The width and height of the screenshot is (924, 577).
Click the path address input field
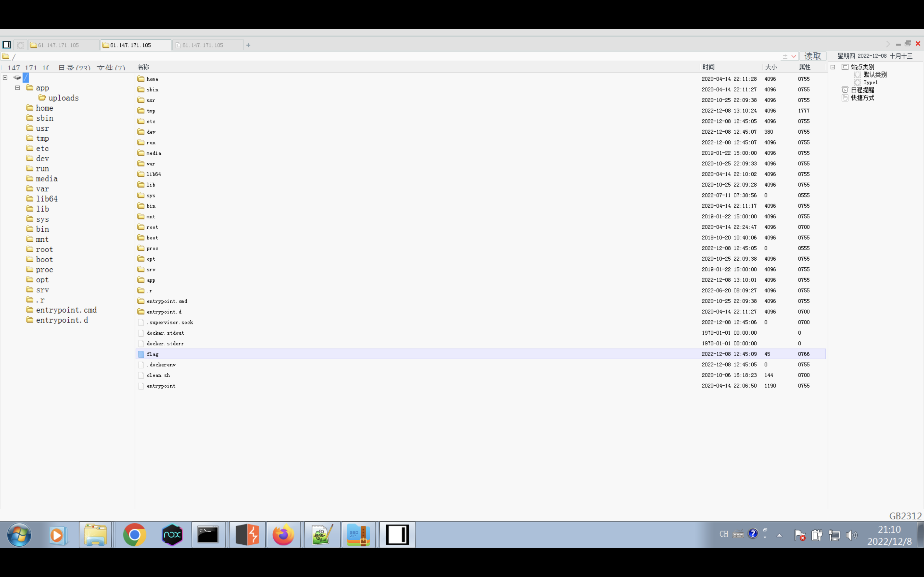(382, 56)
